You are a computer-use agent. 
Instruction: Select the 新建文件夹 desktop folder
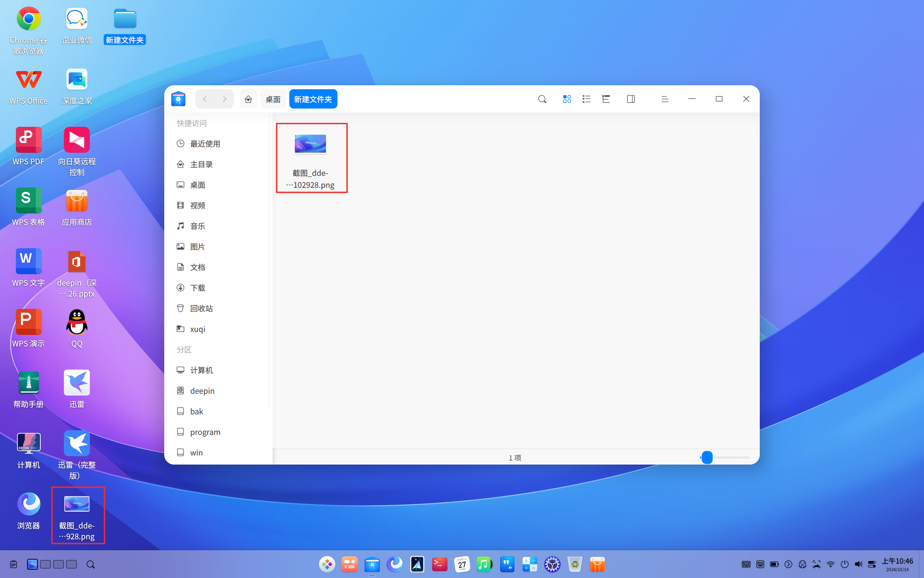click(x=125, y=26)
